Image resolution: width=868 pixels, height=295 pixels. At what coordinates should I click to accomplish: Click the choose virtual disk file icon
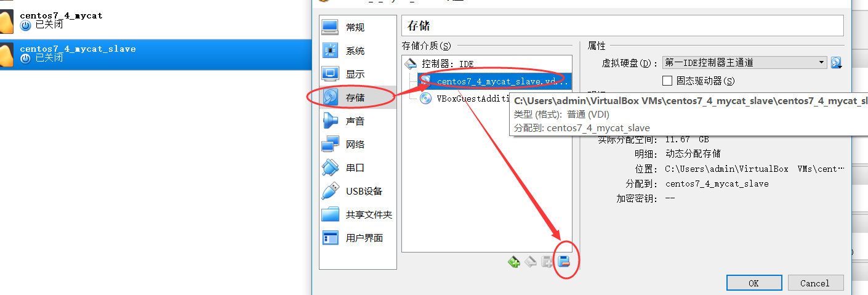click(836, 62)
